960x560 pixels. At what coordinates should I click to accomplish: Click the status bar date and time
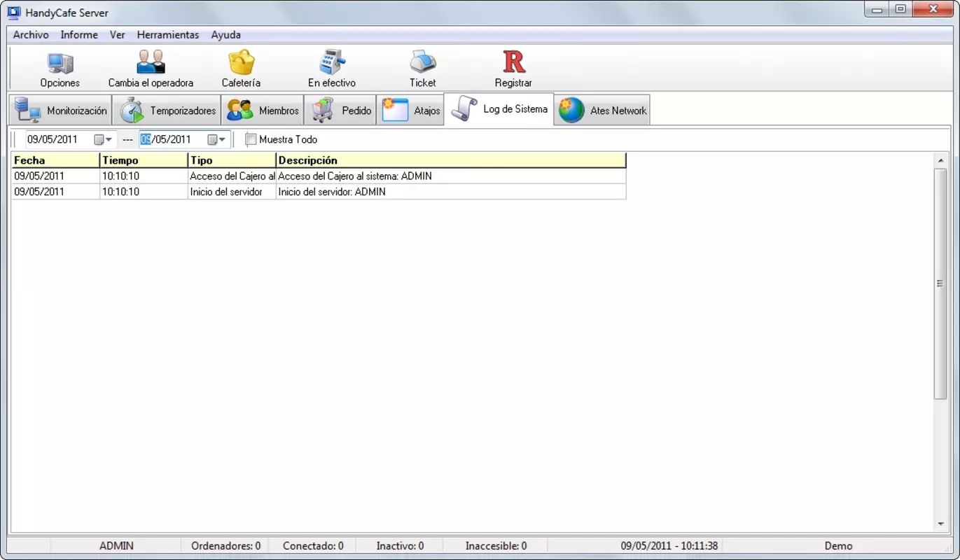669,545
